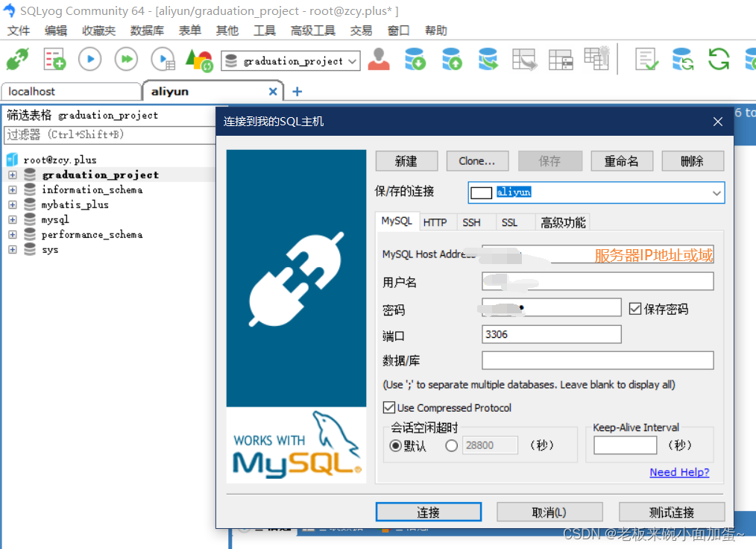
Task: Click the Execute Query play icon
Action: click(90, 60)
